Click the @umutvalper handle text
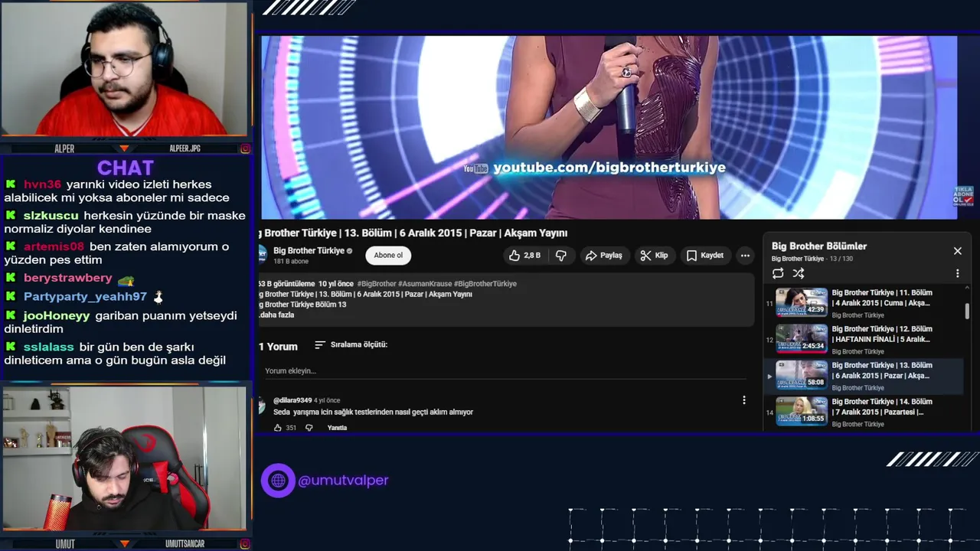980x551 pixels. [x=343, y=481]
